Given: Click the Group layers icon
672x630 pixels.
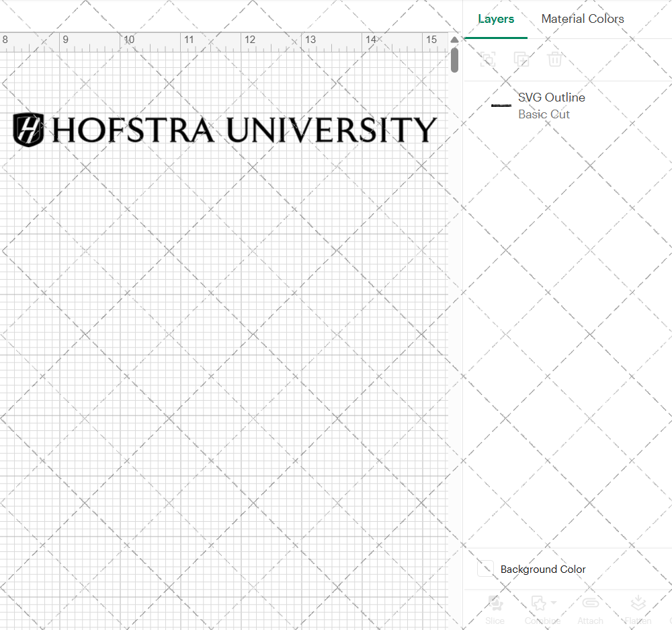Looking at the screenshot, I should pyautogui.click(x=488, y=59).
